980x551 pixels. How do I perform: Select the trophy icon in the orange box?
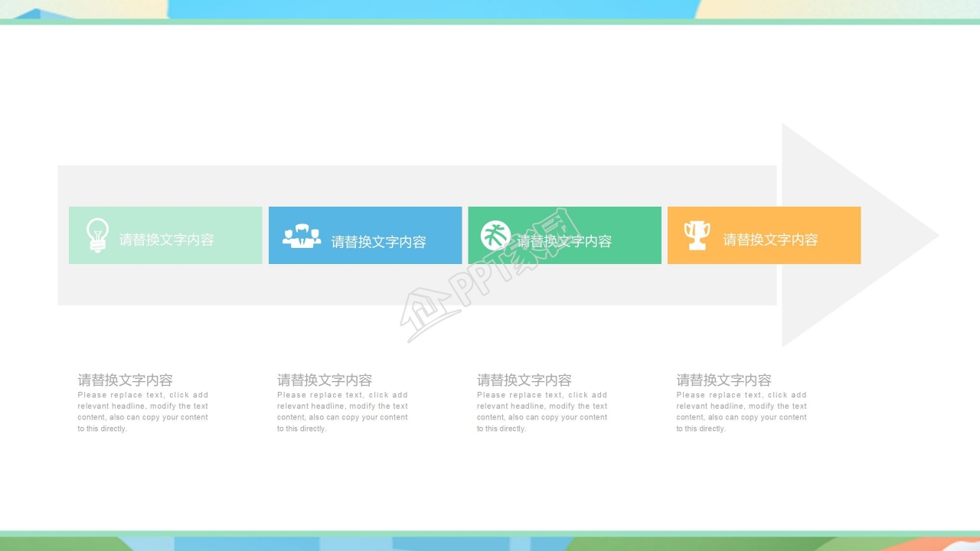697,235
